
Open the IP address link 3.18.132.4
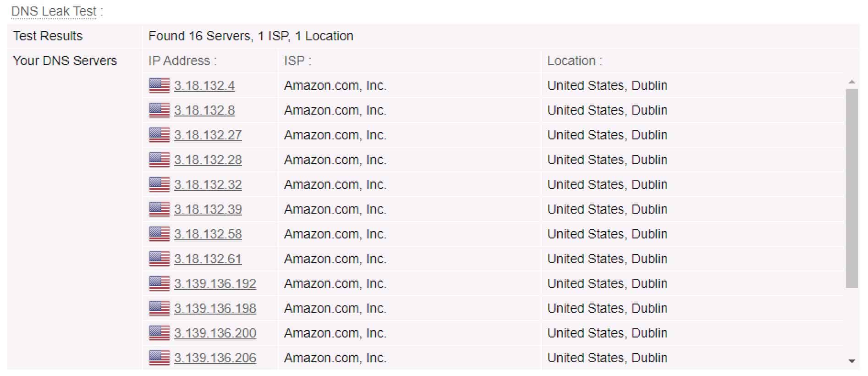pyautogui.click(x=204, y=86)
